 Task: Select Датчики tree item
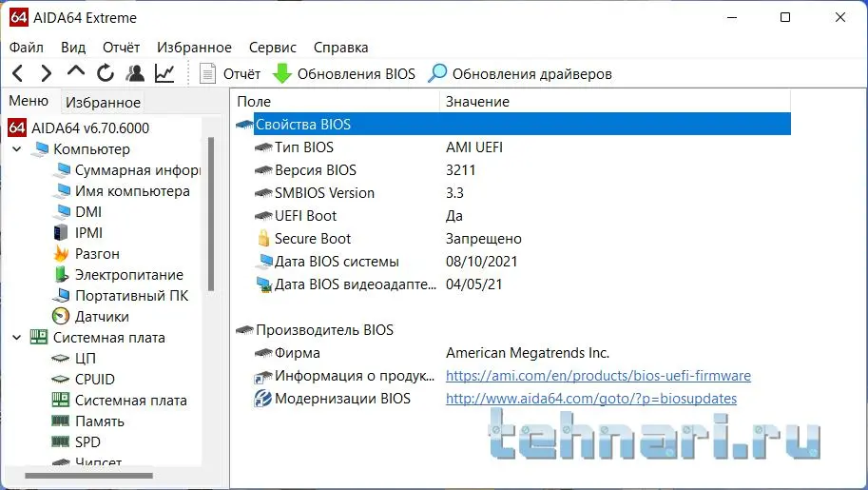[90, 317]
